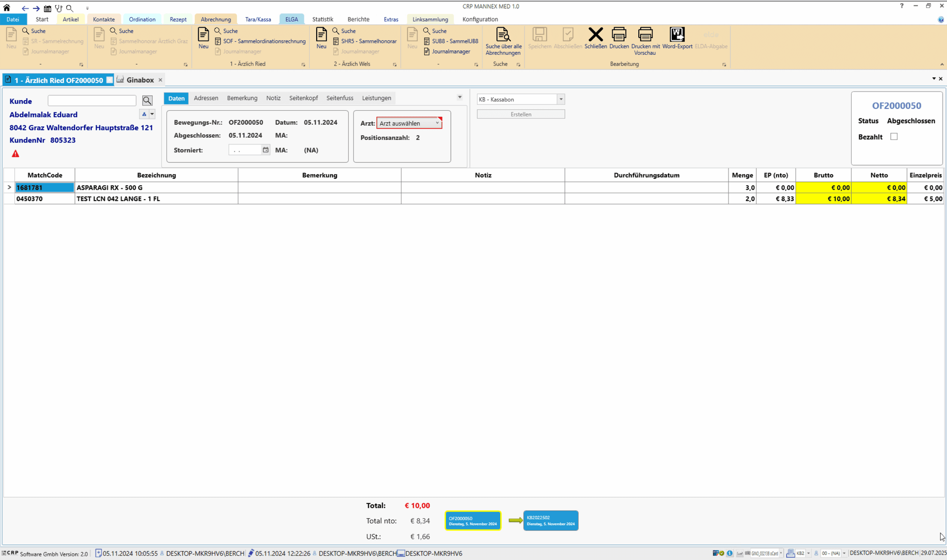Open Suche über alle Abrechnungen
Viewport: 947px width, 560px height.
coord(503,42)
